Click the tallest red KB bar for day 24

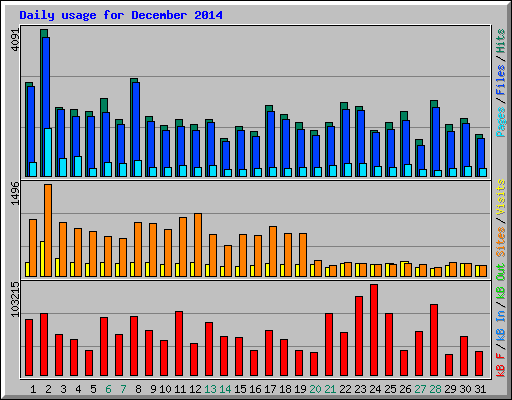pyautogui.click(x=374, y=330)
